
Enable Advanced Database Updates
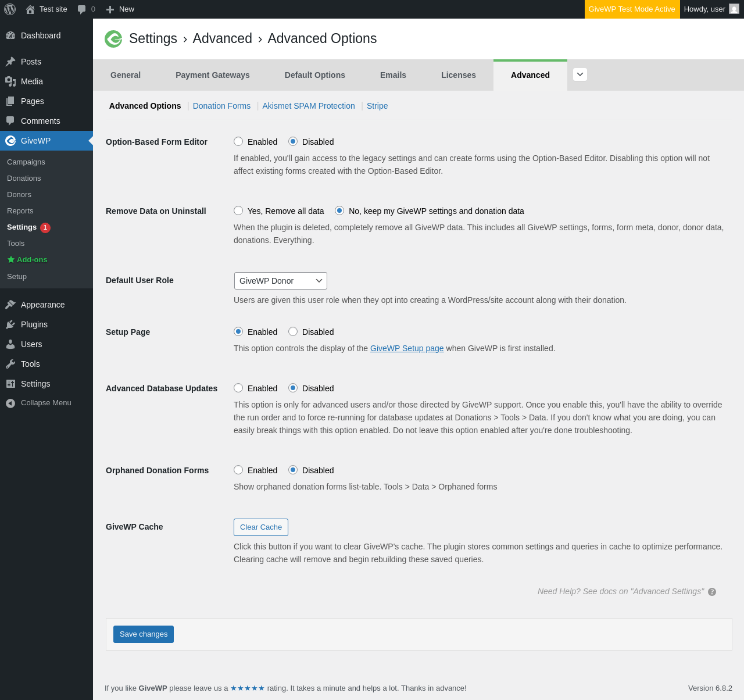(x=238, y=388)
